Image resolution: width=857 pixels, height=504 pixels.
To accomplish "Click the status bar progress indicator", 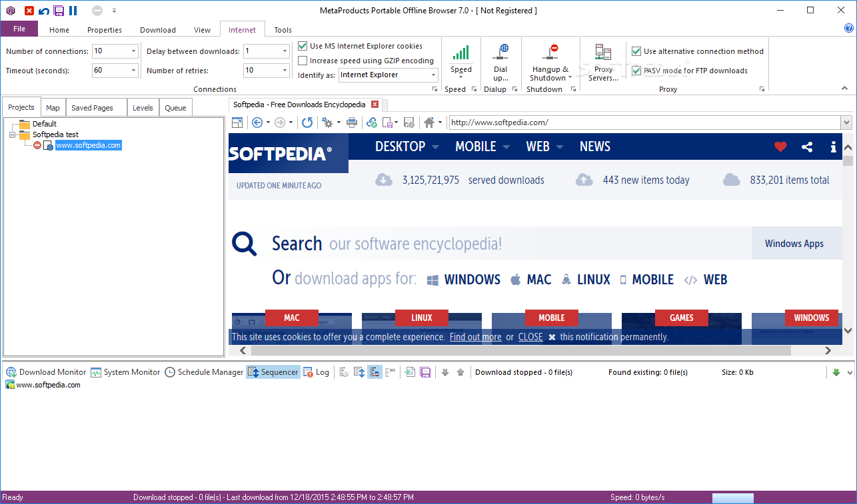I will pyautogui.click(x=733, y=498).
